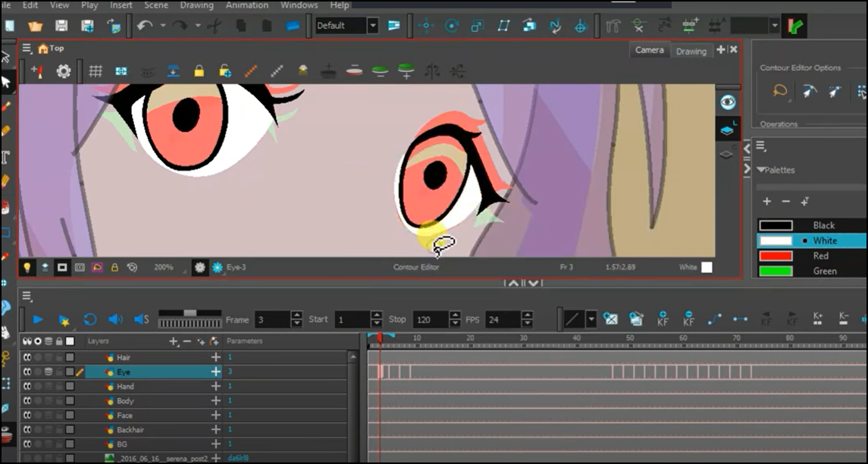
Task: Click the Delete Keyframe KF minus icon
Action: (x=688, y=318)
